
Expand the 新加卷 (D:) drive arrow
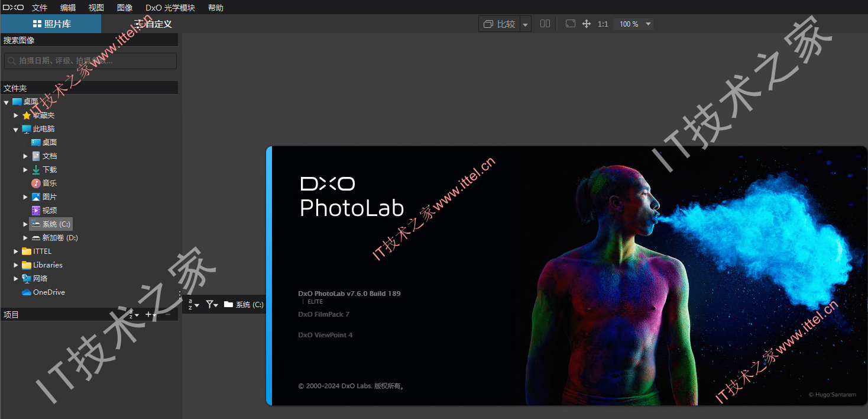25,238
